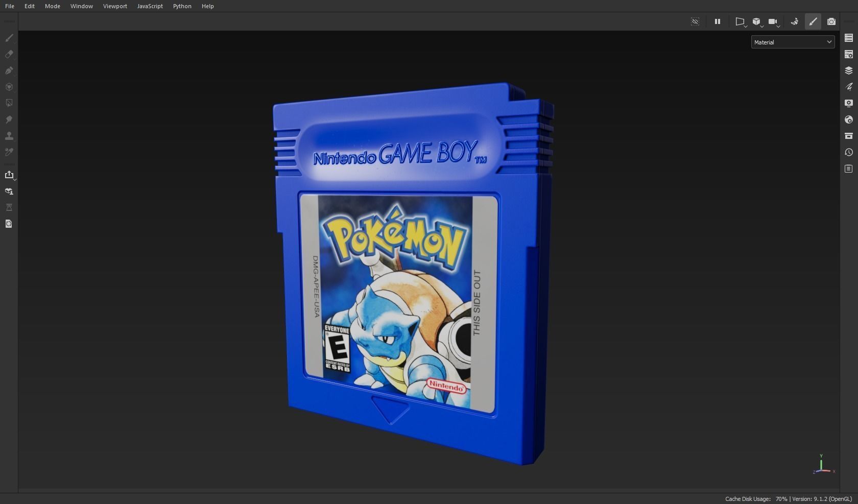Open the History panel clock icon
The height and width of the screenshot is (504, 858).
pyautogui.click(x=849, y=152)
